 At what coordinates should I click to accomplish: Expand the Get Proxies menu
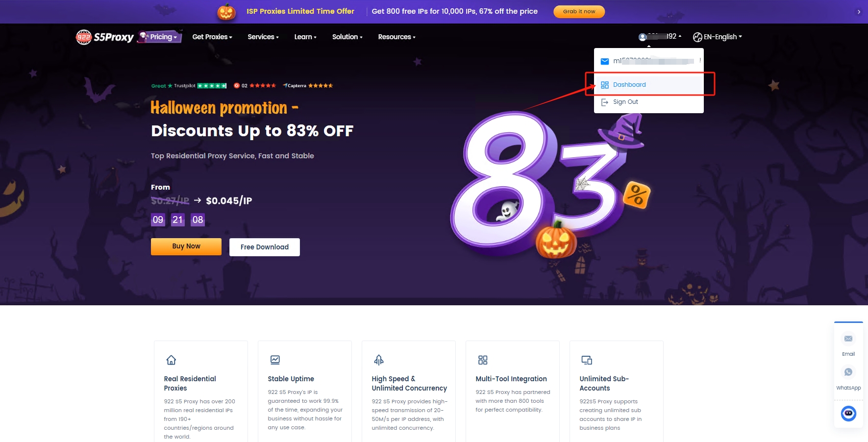point(212,37)
